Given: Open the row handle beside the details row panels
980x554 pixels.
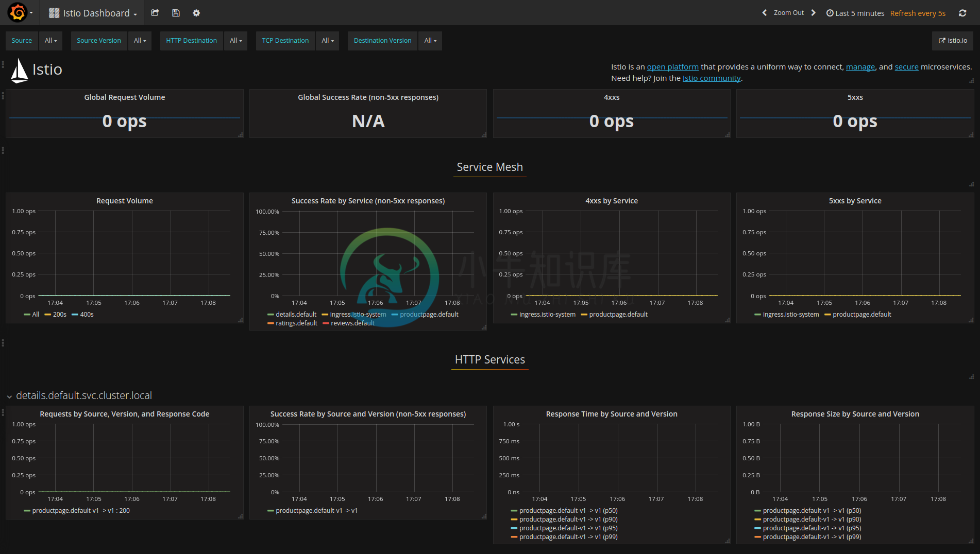Looking at the screenshot, I should tap(3, 412).
